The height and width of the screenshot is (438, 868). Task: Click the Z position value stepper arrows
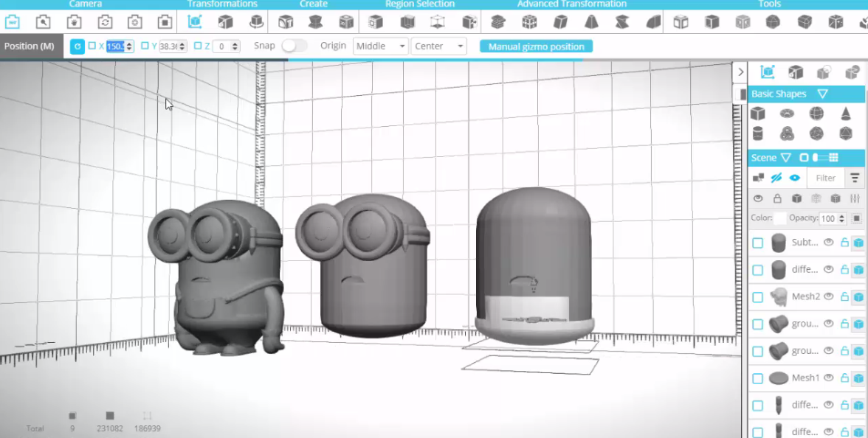coord(235,46)
